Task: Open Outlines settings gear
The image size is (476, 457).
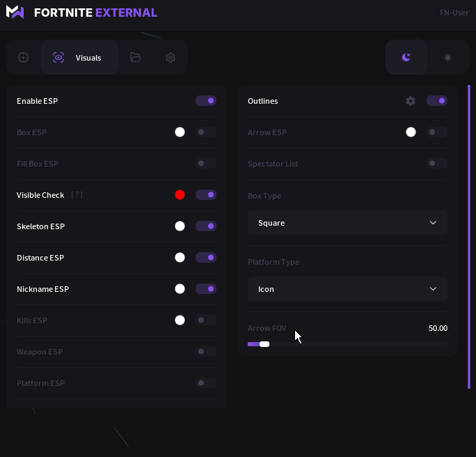Action: [x=411, y=101]
